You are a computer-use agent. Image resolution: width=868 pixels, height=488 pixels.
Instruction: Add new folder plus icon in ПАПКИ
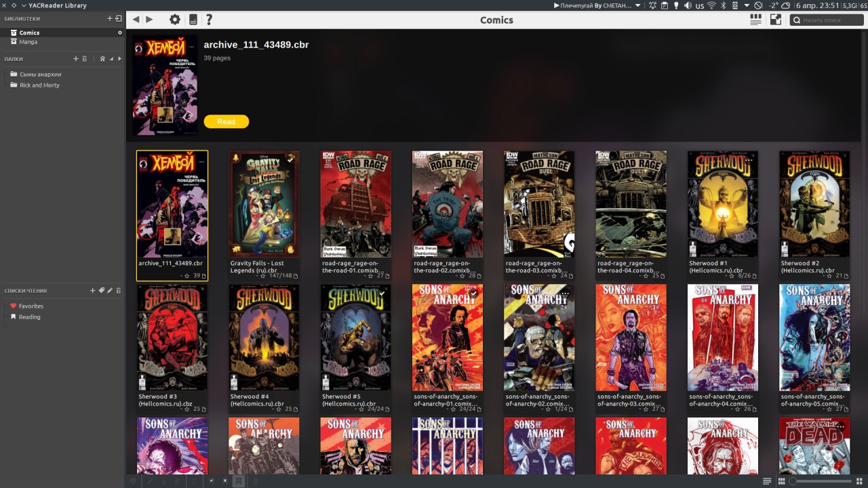point(76,59)
